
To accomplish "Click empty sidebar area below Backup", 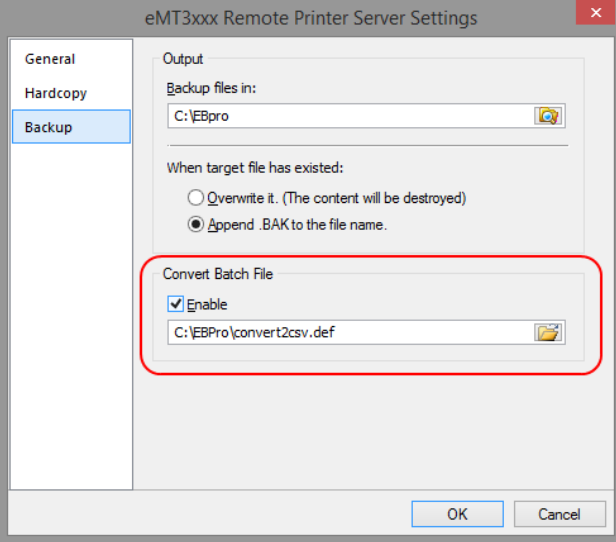I will pos(71,314).
